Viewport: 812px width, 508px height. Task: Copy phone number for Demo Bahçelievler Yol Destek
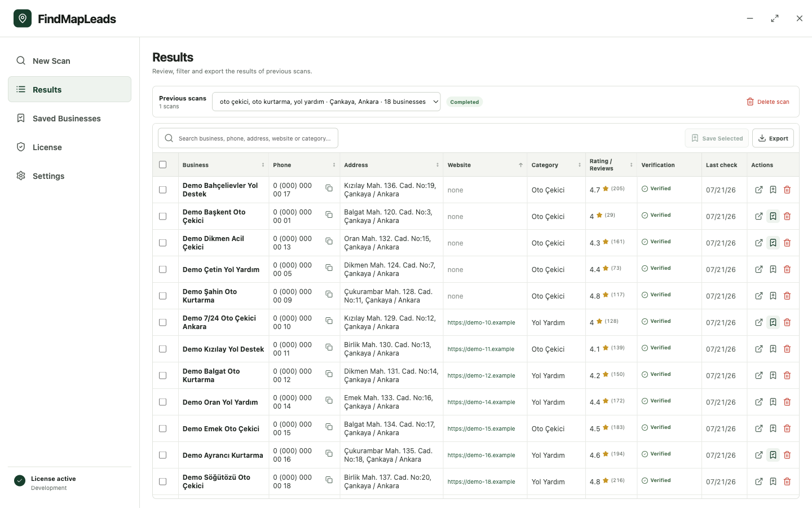[329, 188]
